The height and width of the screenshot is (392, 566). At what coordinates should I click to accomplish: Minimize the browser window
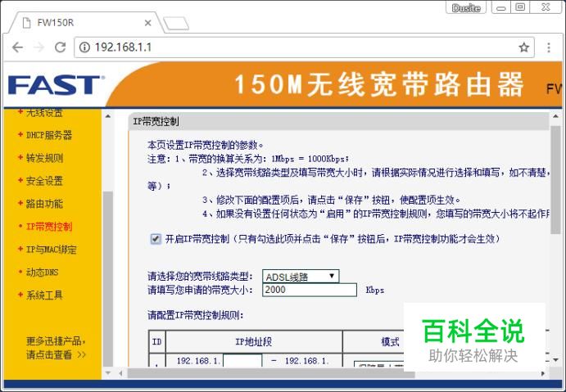pos(501,7)
